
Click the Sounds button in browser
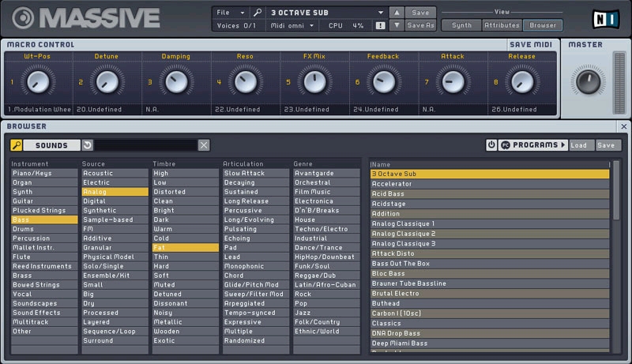[51, 145]
